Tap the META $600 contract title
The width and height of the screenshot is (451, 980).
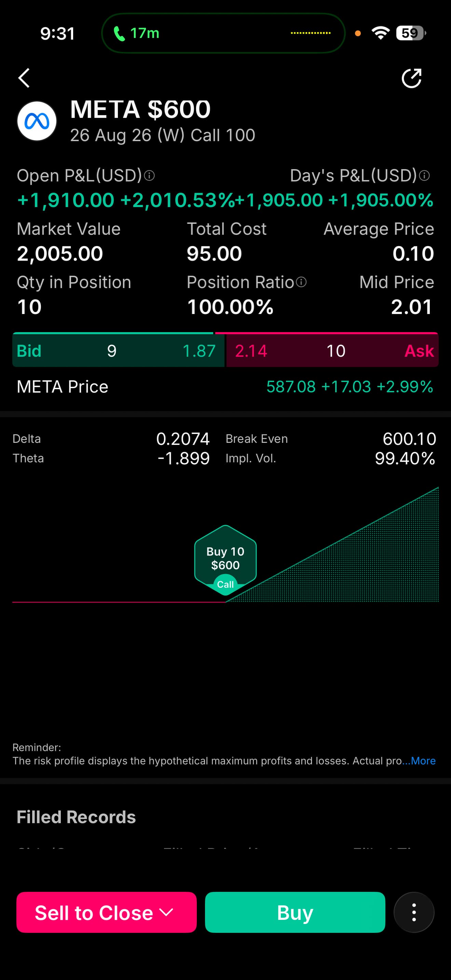140,109
